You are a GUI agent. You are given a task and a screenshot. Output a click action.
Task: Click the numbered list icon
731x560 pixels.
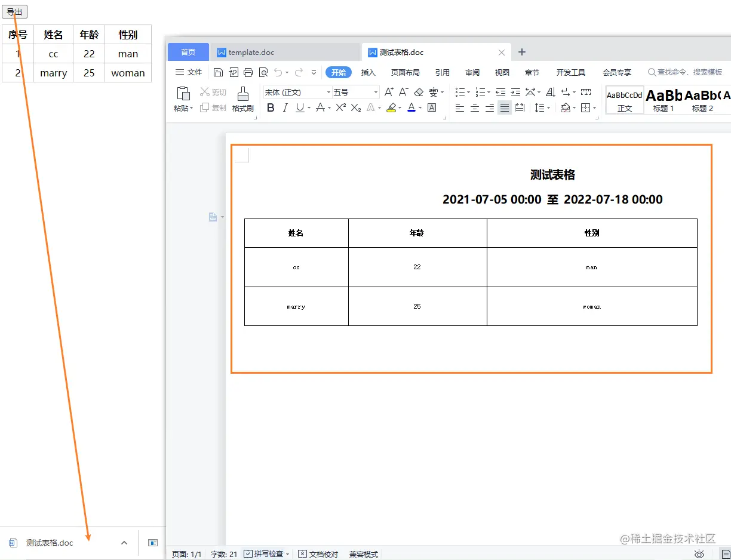coord(480,92)
